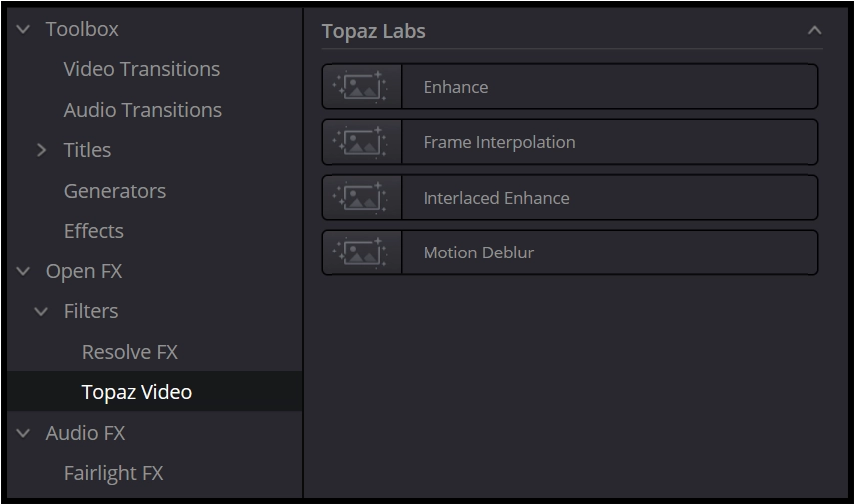Image resolution: width=854 pixels, height=504 pixels.
Task: Select the Enhance effect label
Action: click(455, 87)
